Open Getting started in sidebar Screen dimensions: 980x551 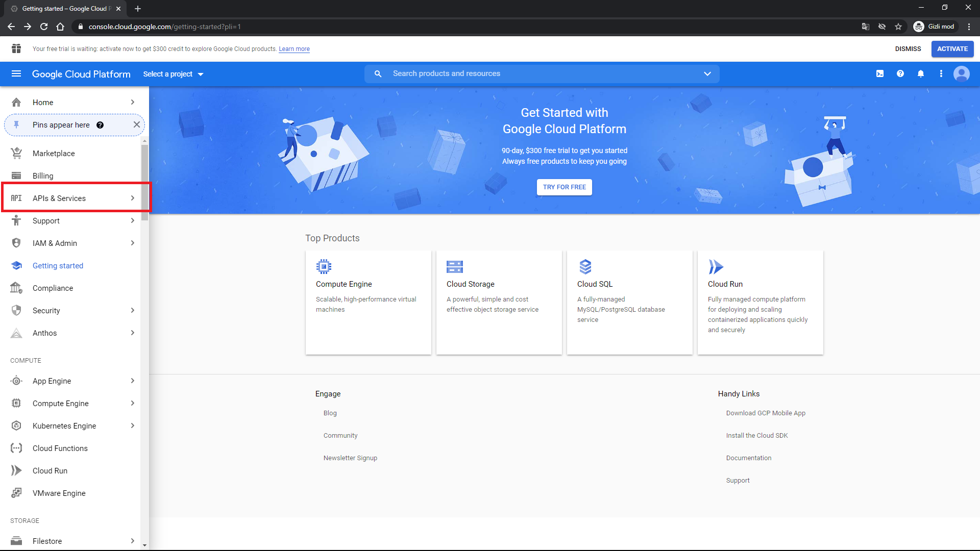click(x=70, y=265)
